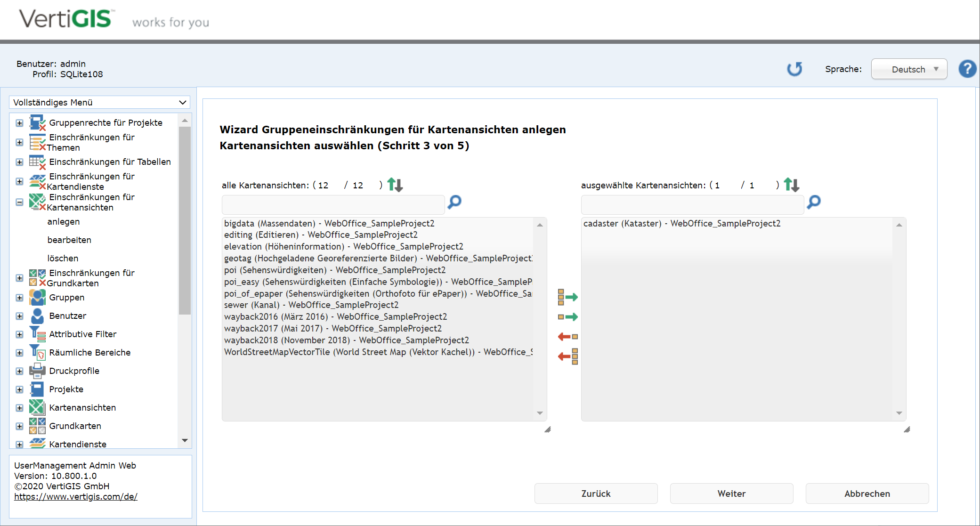
Task: Expand the Druckprofile tree node
Action: (x=19, y=371)
